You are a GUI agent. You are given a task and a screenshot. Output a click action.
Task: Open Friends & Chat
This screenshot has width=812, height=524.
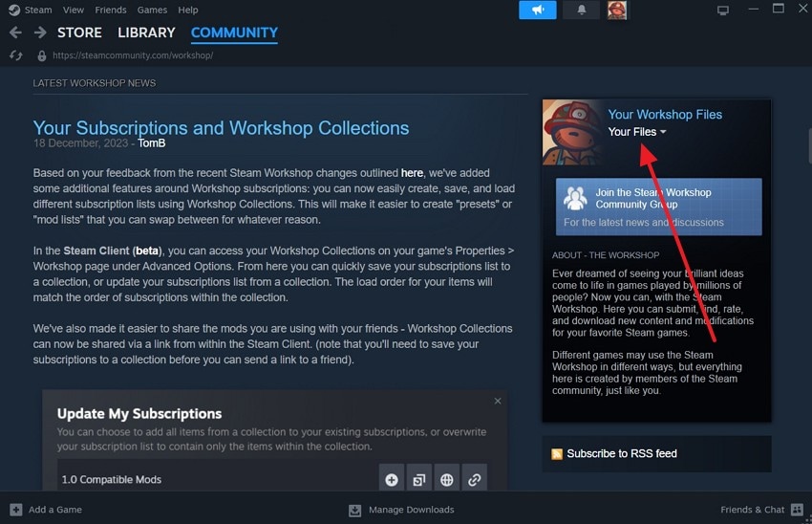point(752,510)
